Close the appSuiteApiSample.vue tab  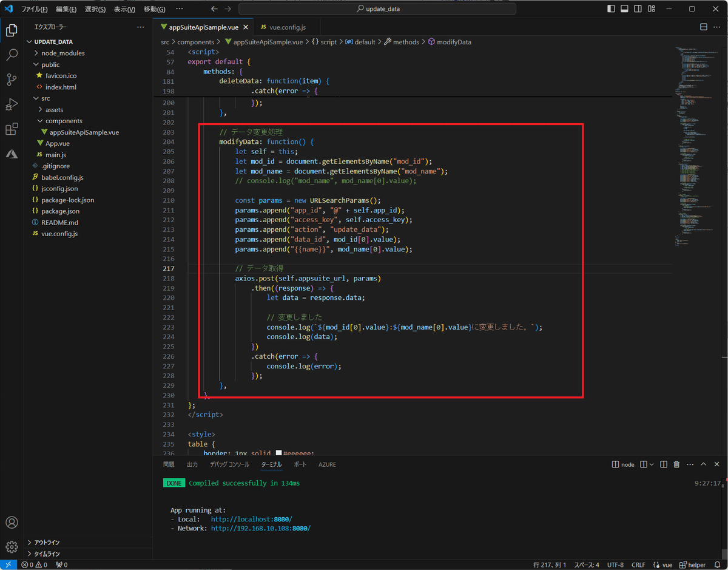coord(246,27)
